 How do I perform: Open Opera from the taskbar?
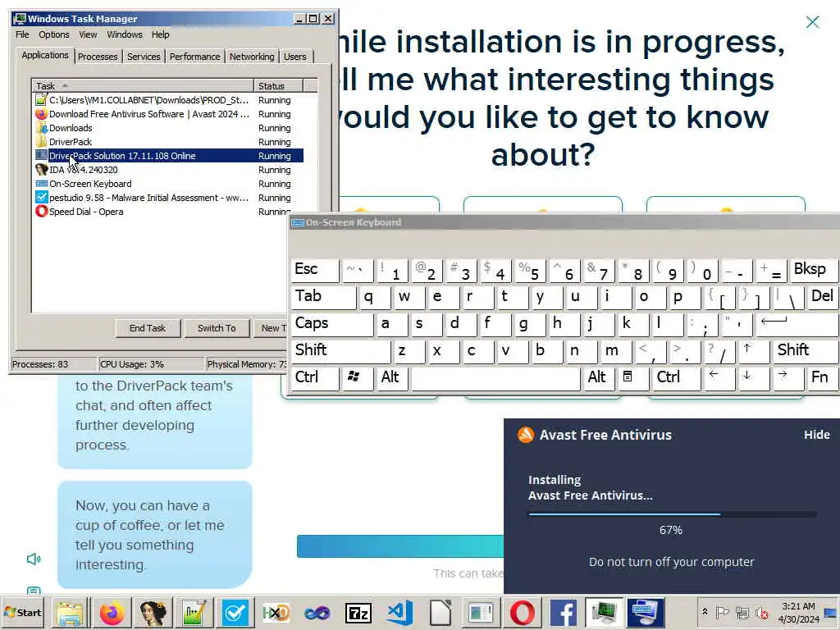pyautogui.click(x=523, y=612)
